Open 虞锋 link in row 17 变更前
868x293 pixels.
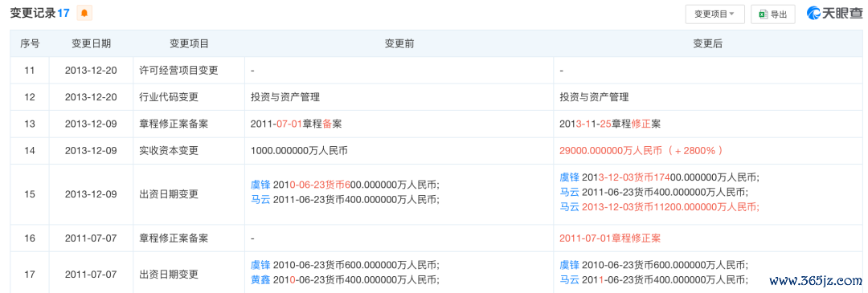tap(260, 265)
